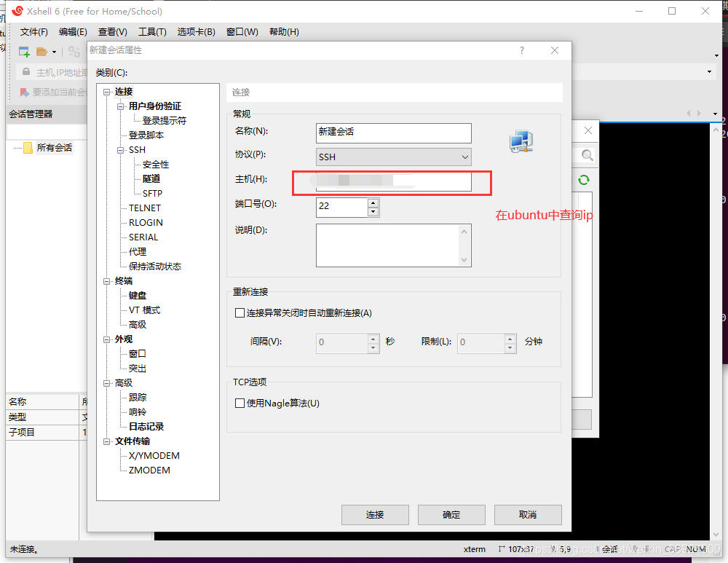Select ZMODEM in the tree
This screenshot has height=563, width=728.
coord(149,470)
